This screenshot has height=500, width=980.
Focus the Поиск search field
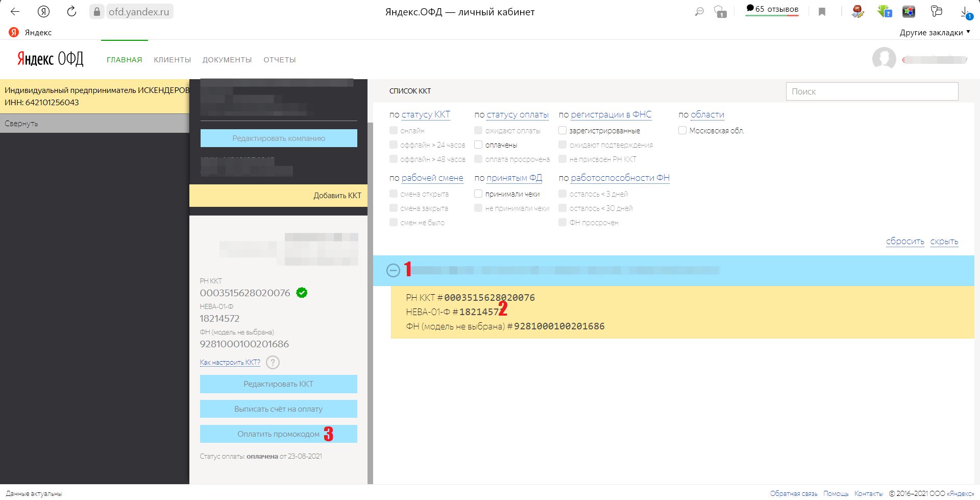(x=872, y=91)
